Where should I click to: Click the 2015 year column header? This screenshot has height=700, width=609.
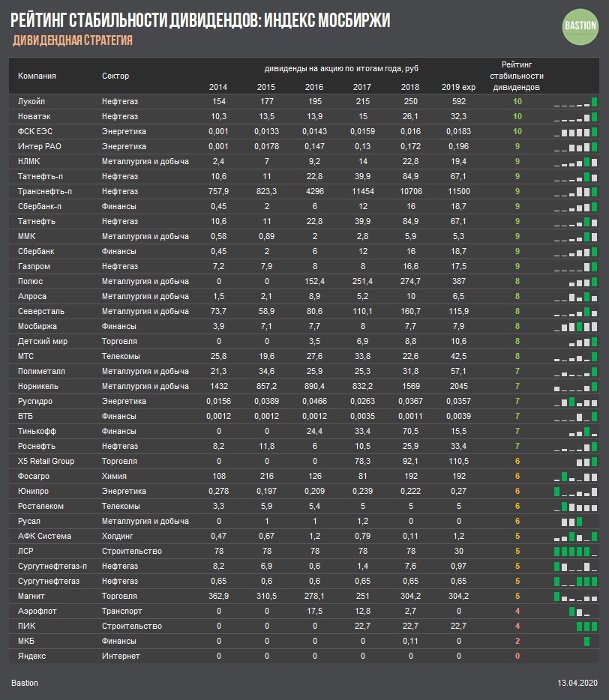(x=266, y=87)
